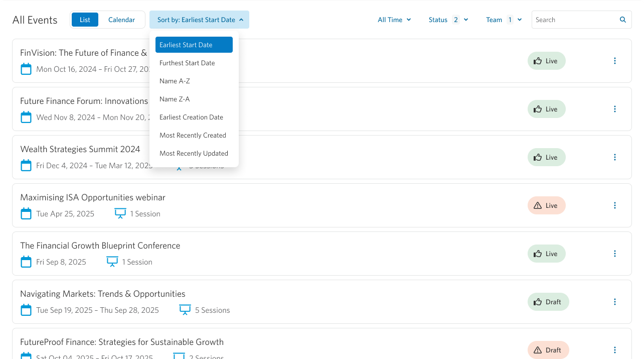This screenshot has height=359, width=644.
Task: Open three-dot menu for FinVision event
Action: point(614,61)
